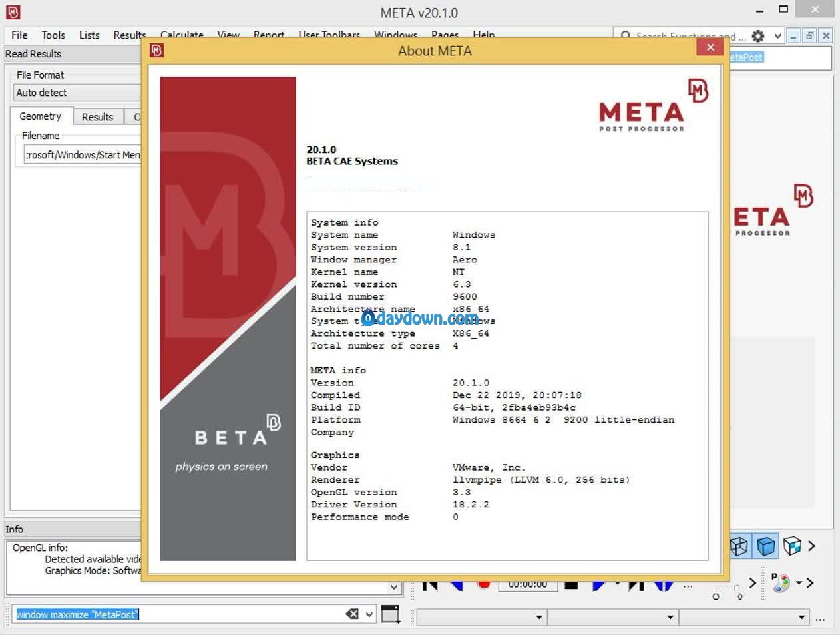
Task: Open the search functions settings gear
Action: (758, 36)
